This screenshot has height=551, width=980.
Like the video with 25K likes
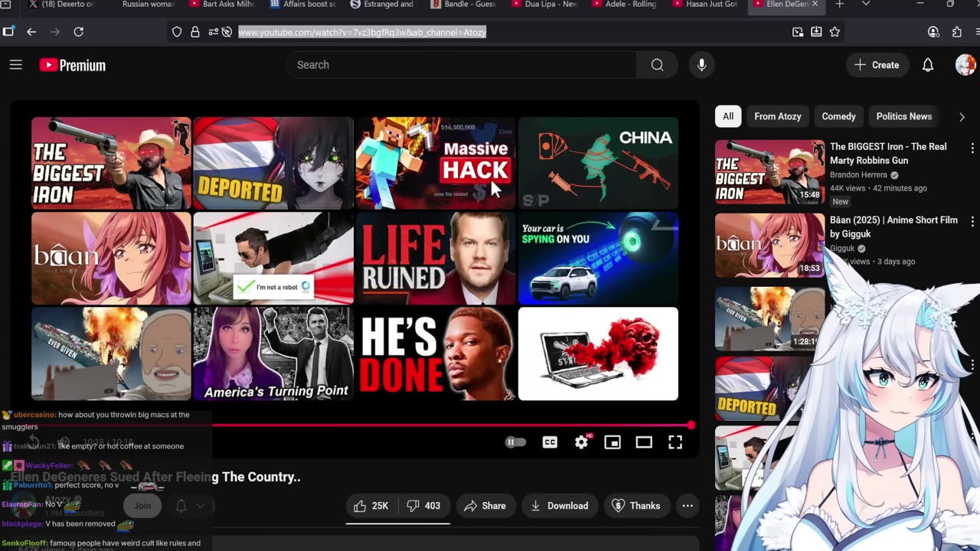[x=371, y=506]
